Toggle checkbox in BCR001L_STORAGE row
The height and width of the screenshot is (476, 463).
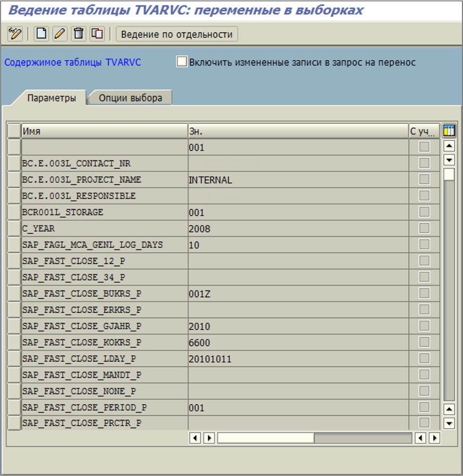[424, 212]
